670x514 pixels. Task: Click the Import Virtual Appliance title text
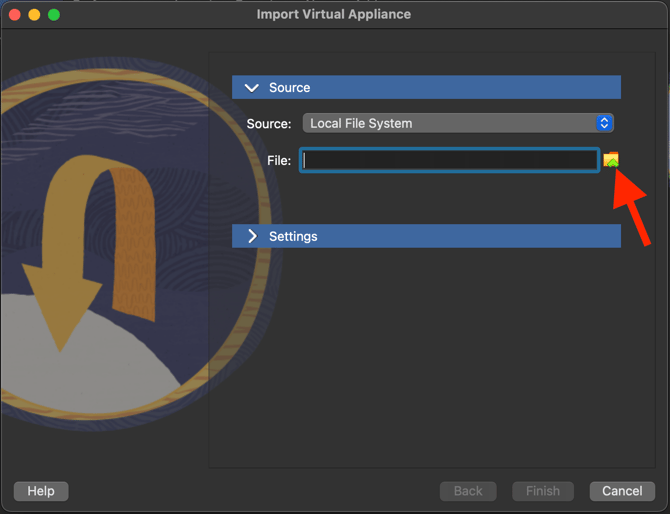(x=334, y=14)
